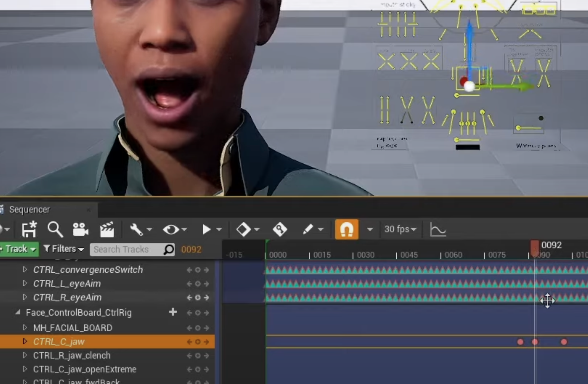Click the Find in Content Browser magnifier
The image size is (588, 384).
pos(55,230)
